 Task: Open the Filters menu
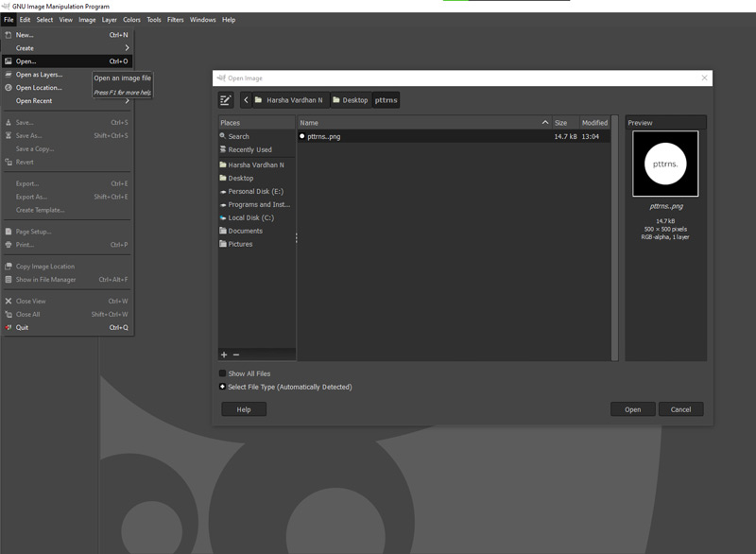click(176, 20)
